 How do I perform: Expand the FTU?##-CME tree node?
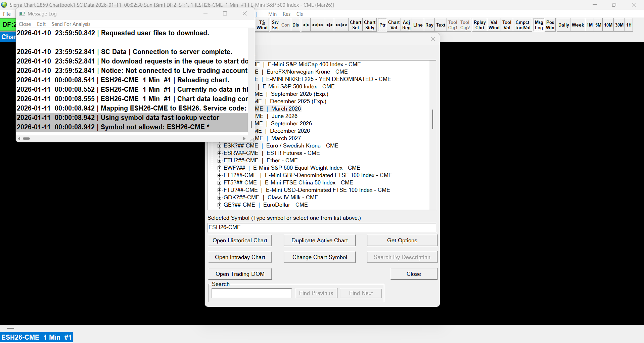pos(220,190)
